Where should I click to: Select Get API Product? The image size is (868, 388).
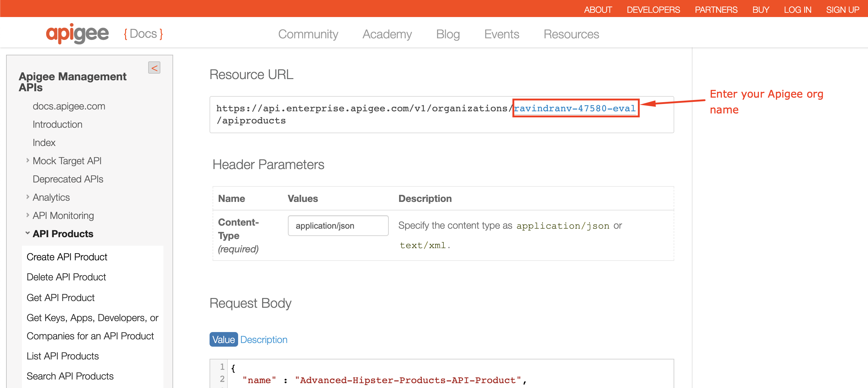pyautogui.click(x=60, y=298)
